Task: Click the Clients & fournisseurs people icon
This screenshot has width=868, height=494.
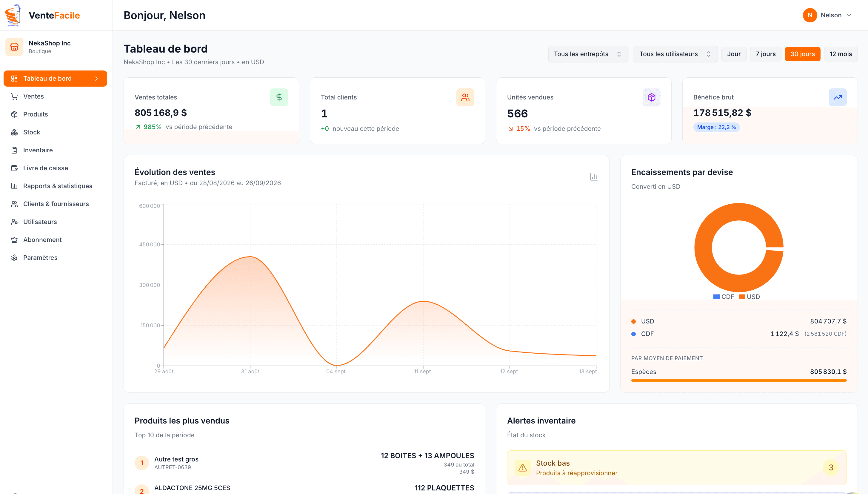Action: tap(14, 204)
